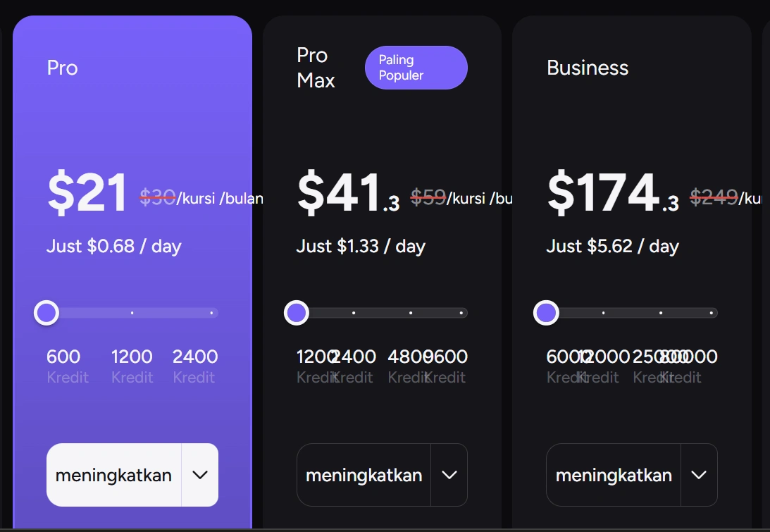
Task: Click meningkatkan button on Pro plan
Action: coord(114,475)
